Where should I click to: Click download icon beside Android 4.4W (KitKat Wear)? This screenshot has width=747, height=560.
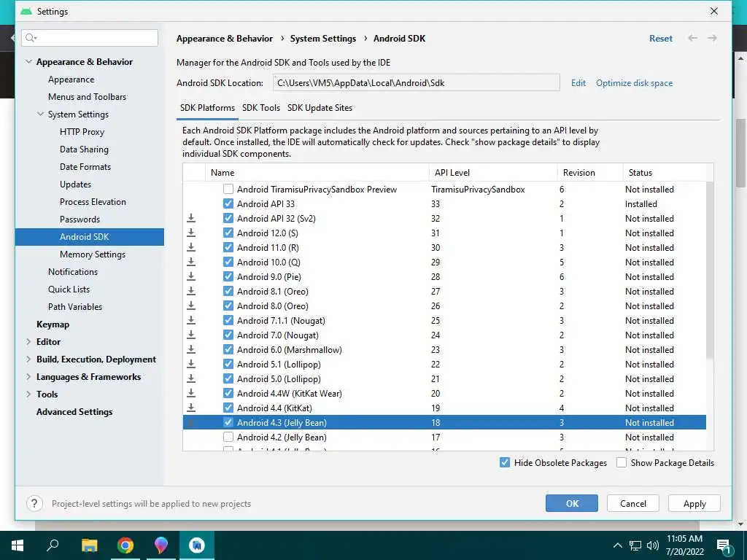(x=191, y=393)
